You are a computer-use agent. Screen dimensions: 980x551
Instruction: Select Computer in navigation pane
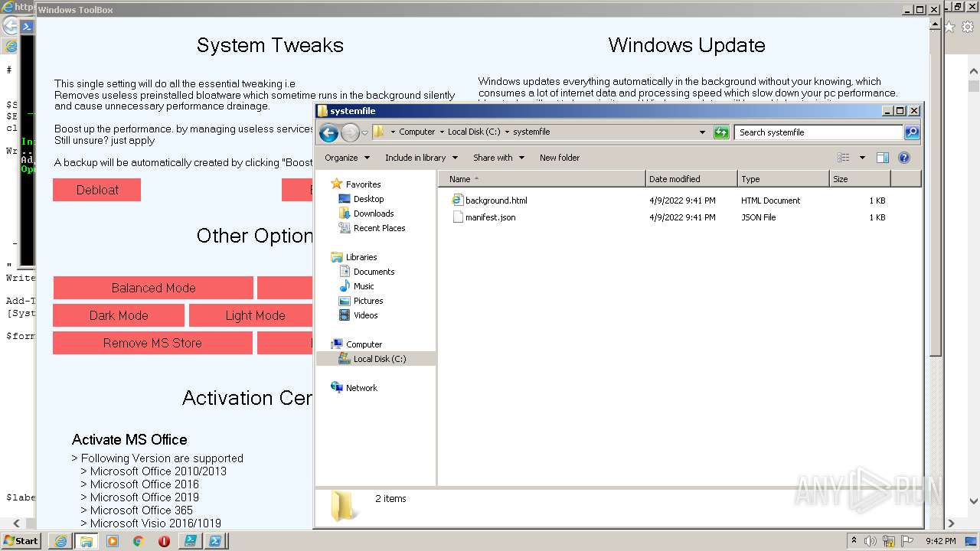364,344
